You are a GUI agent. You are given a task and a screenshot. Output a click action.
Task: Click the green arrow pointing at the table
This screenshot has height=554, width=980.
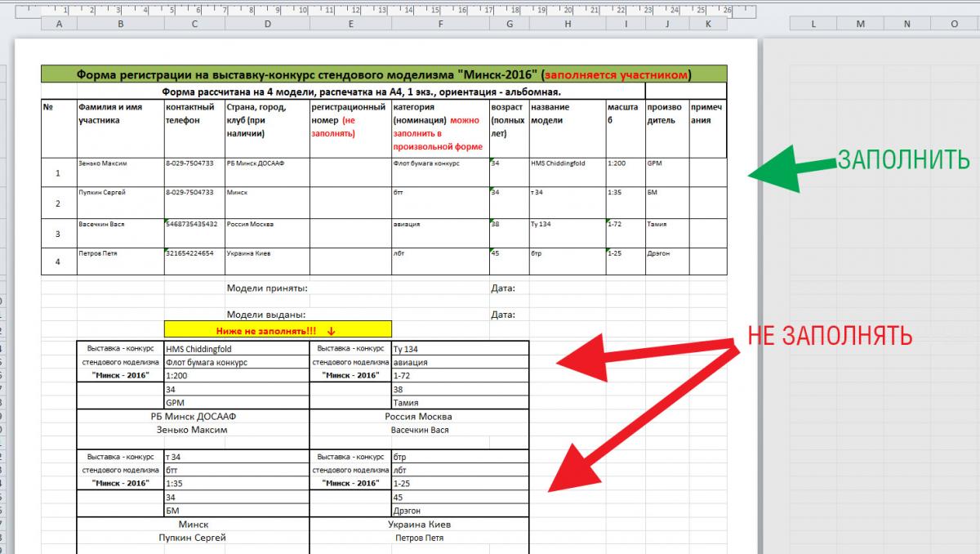coord(784,170)
